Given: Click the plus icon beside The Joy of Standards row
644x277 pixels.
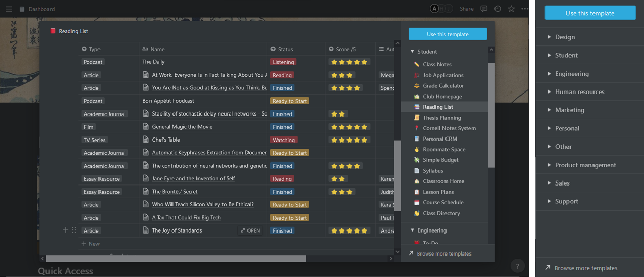Looking at the screenshot, I should click(x=65, y=230).
